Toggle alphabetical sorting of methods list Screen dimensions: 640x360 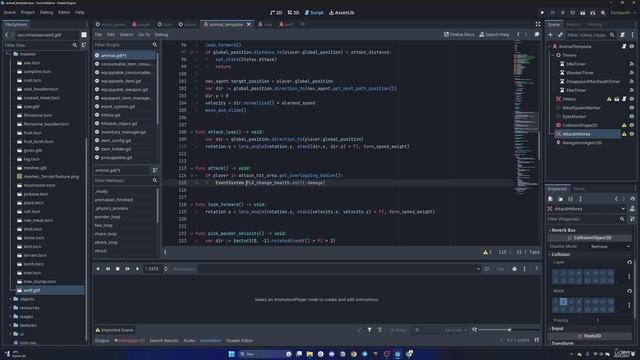point(155,170)
